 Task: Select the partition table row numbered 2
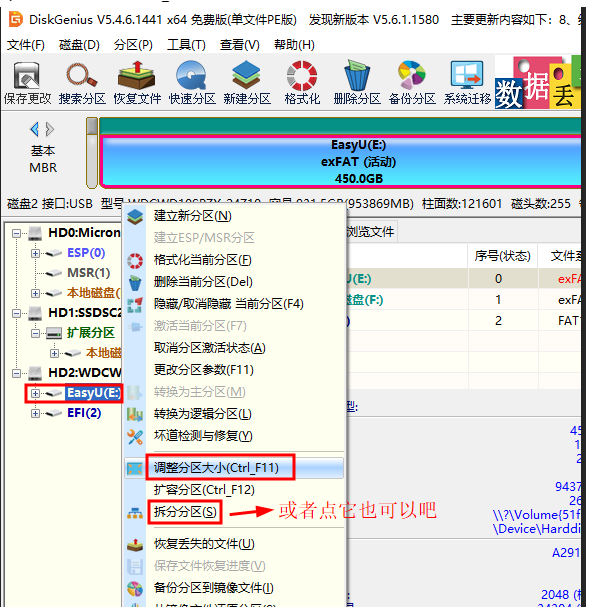pos(464,321)
